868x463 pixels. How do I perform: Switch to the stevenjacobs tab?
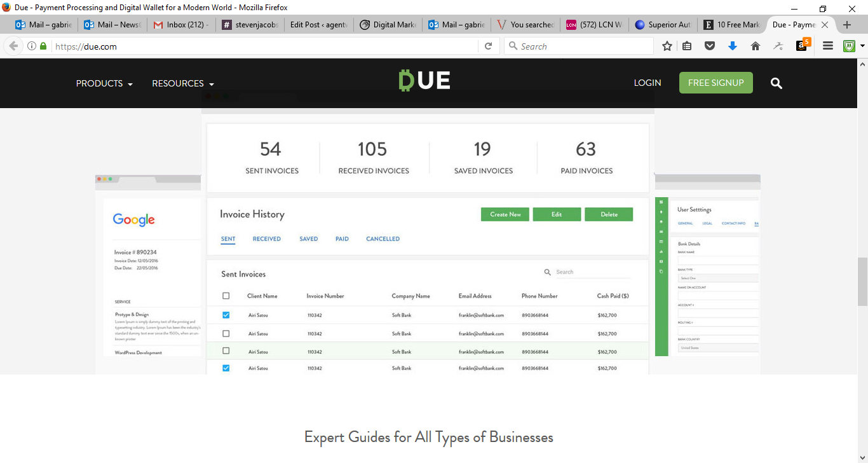[x=250, y=25]
